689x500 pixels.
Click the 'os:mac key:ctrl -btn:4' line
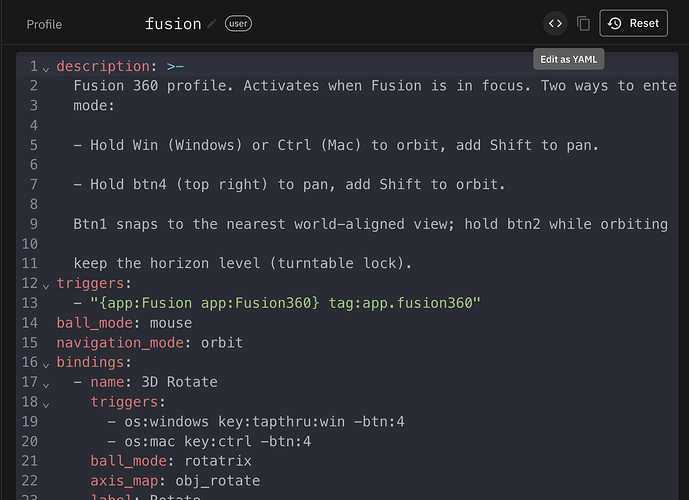[209, 441]
